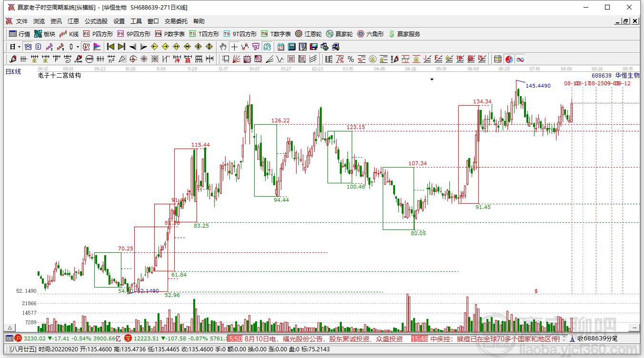Open the P四方形 tool

click(98, 34)
